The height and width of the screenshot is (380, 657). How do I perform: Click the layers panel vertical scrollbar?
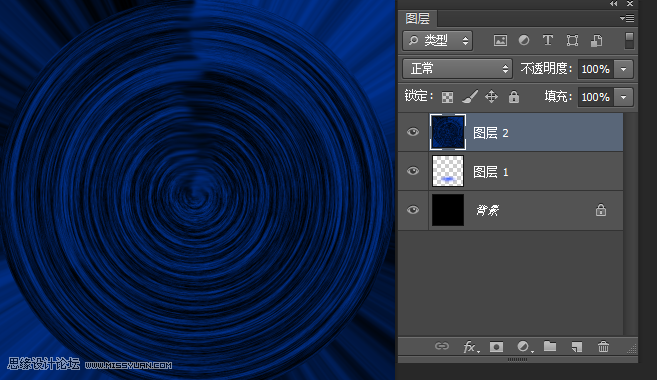click(x=630, y=224)
